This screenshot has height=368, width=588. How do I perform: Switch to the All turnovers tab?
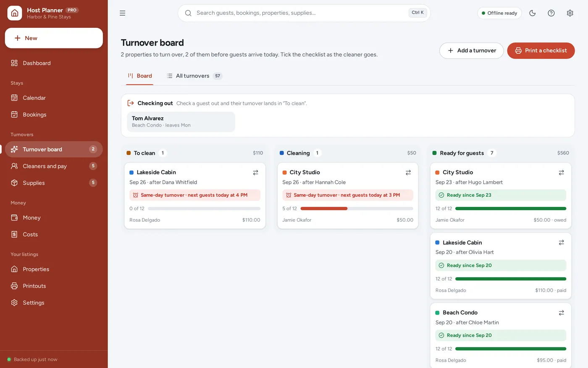[194, 76]
